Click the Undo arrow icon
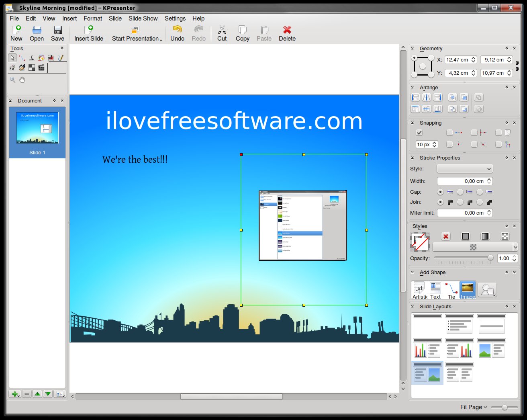527x420 pixels. [177, 30]
